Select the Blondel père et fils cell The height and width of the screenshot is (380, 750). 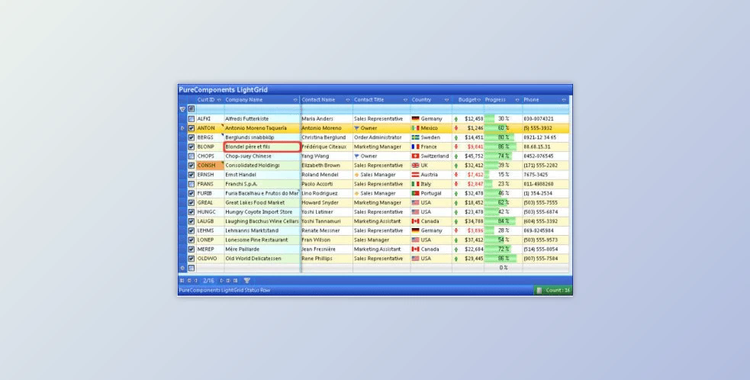(262, 147)
